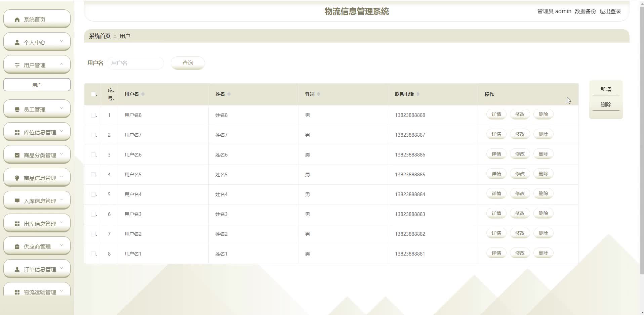644x315 pixels.
Task: Click the grid icon beside 库位信息管理
Action: pyautogui.click(x=17, y=132)
